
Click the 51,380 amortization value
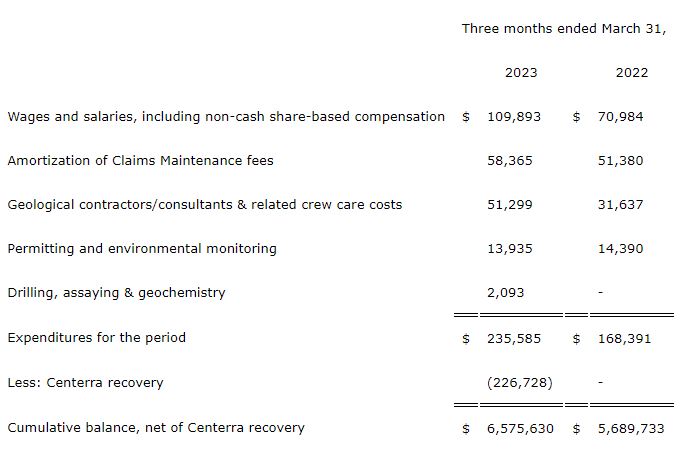[x=621, y=161]
